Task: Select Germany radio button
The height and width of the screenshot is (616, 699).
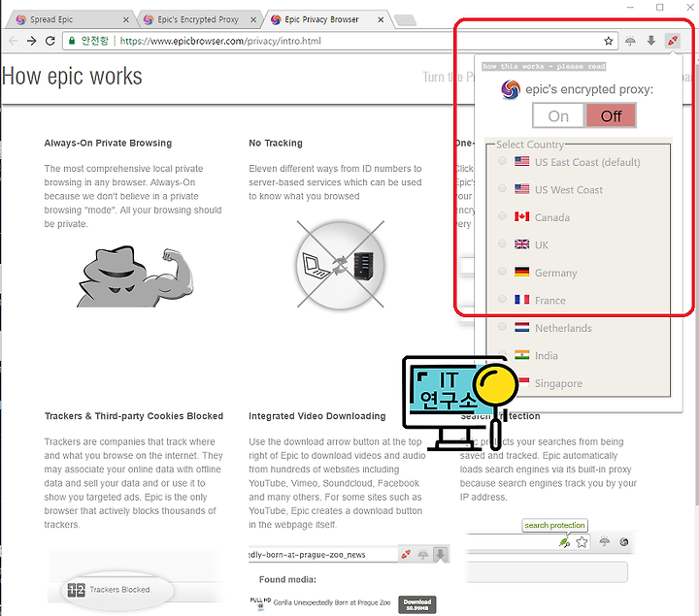Action: [x=503, y=271]
